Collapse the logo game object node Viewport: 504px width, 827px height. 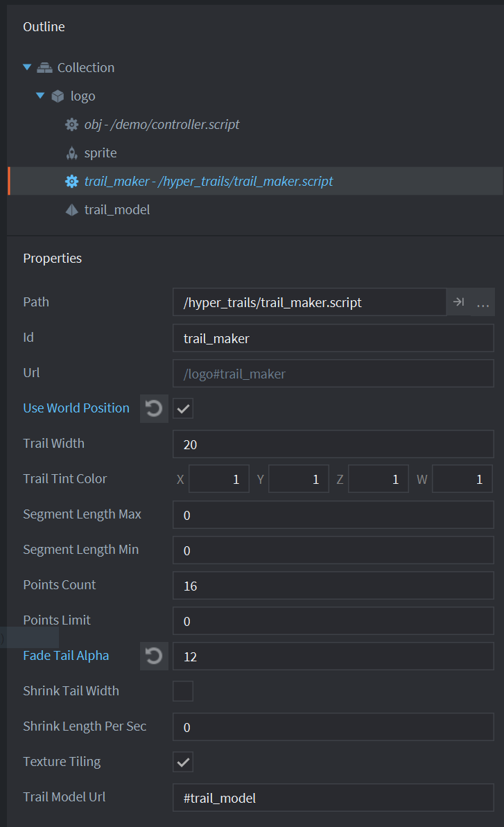pos(40,96)
